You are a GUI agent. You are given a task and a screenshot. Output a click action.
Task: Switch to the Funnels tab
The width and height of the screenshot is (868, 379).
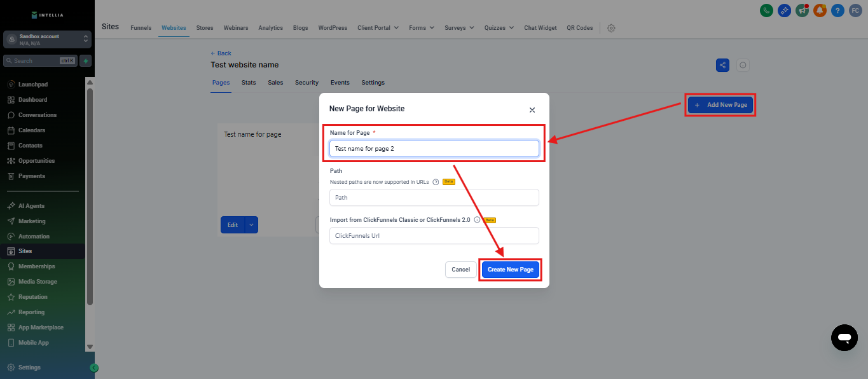141,28
